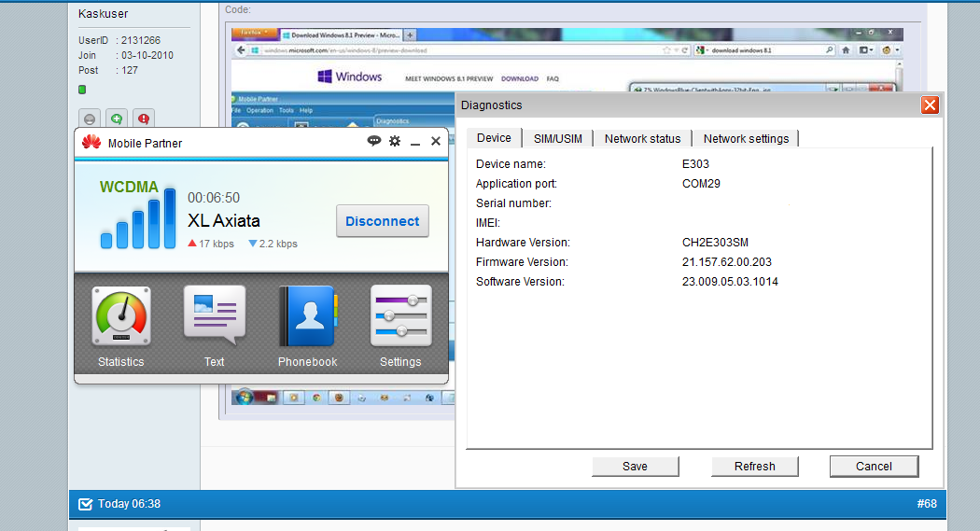Viewport: 980px width, 531px height.
Task: Click MEET WINDOWS 8.1 PREVIEW nav link
Action: [449, 78]
